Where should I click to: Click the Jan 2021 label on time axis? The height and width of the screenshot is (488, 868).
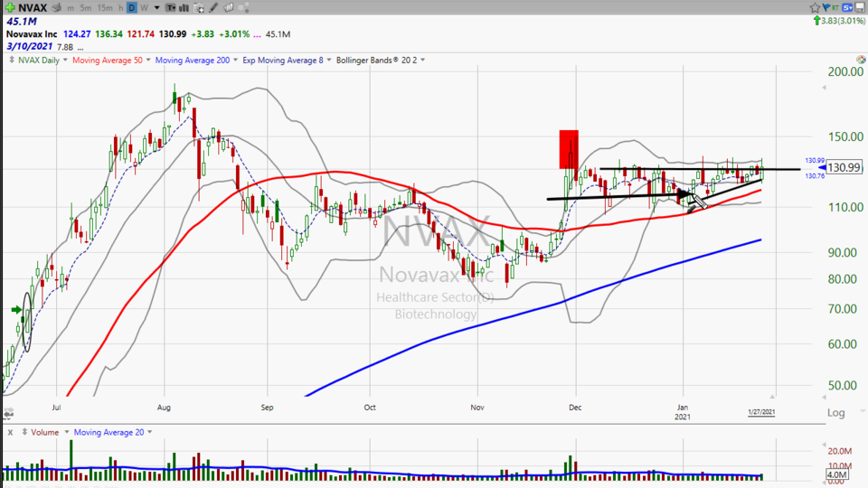point(683,412)
